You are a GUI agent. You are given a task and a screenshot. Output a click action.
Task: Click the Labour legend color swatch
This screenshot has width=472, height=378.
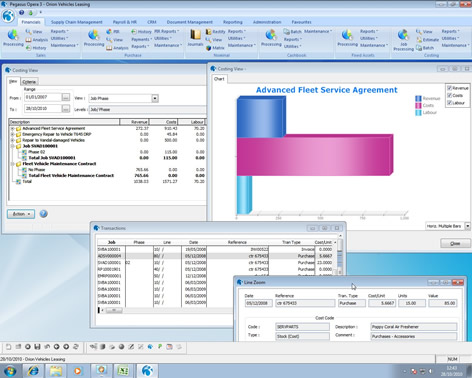(x=418, y=113)
